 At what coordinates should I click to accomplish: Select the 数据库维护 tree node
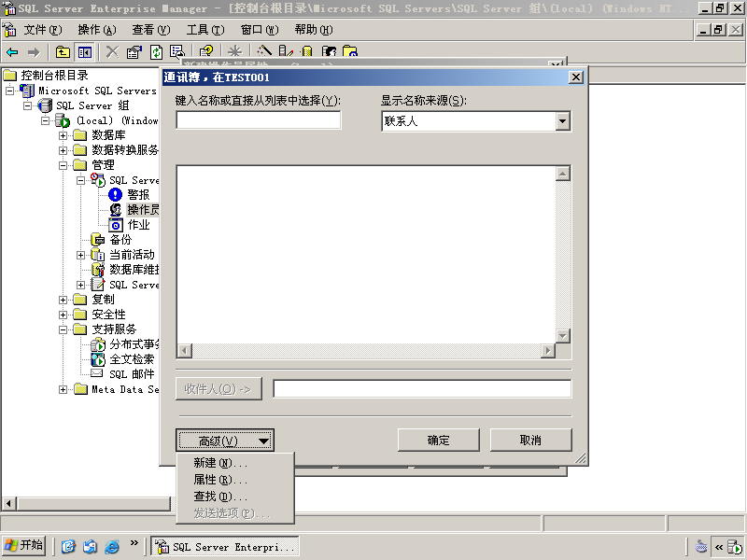[x=134, y=270]
